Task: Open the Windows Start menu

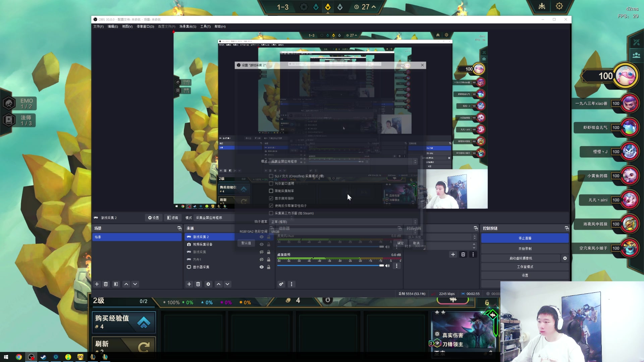Action: click(x=6, y=357)
